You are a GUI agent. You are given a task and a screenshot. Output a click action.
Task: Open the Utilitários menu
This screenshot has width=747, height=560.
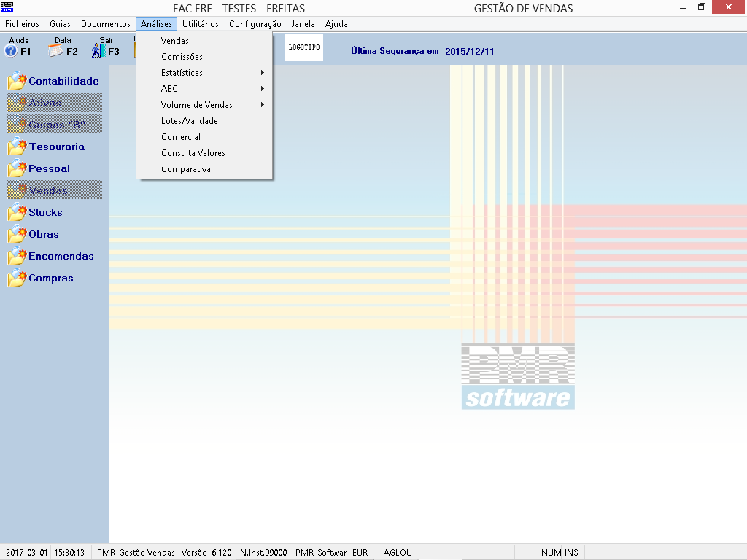click(201, 24)
